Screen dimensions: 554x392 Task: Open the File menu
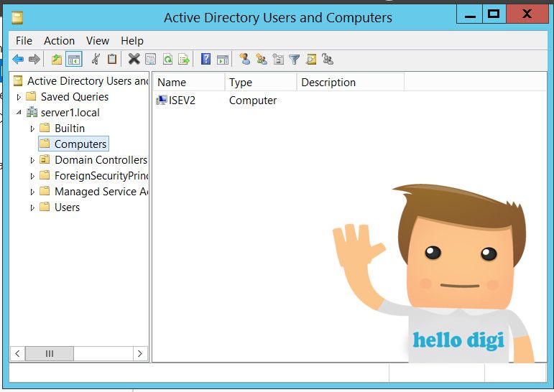coord(24,41)
